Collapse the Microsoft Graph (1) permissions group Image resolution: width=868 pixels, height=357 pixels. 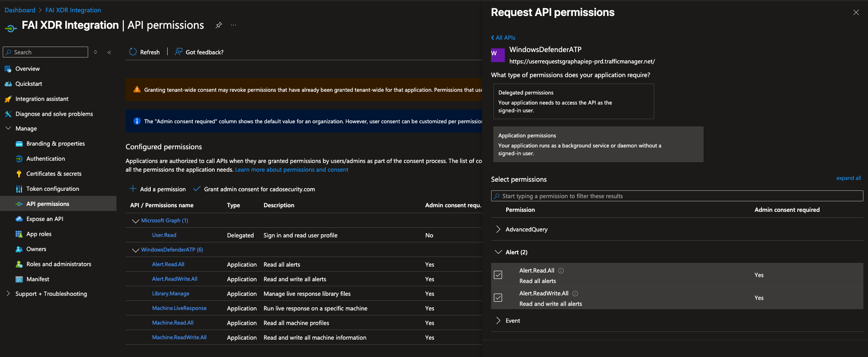135,221
